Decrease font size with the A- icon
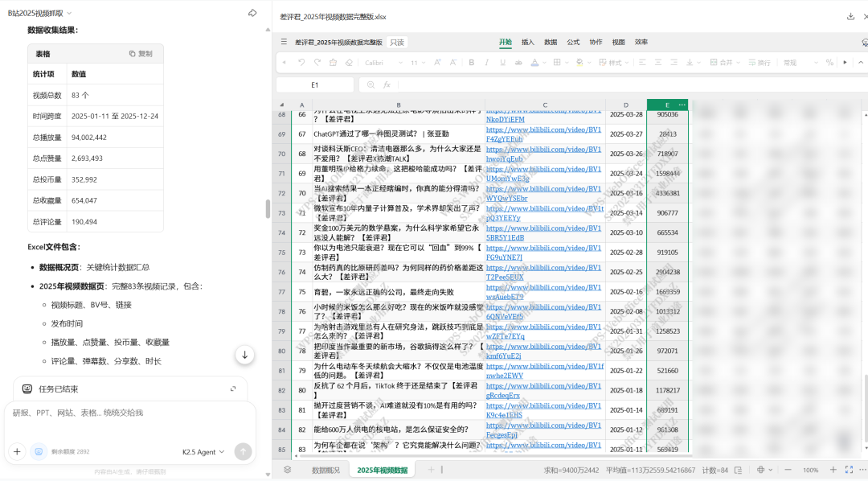 pos(452,63)
